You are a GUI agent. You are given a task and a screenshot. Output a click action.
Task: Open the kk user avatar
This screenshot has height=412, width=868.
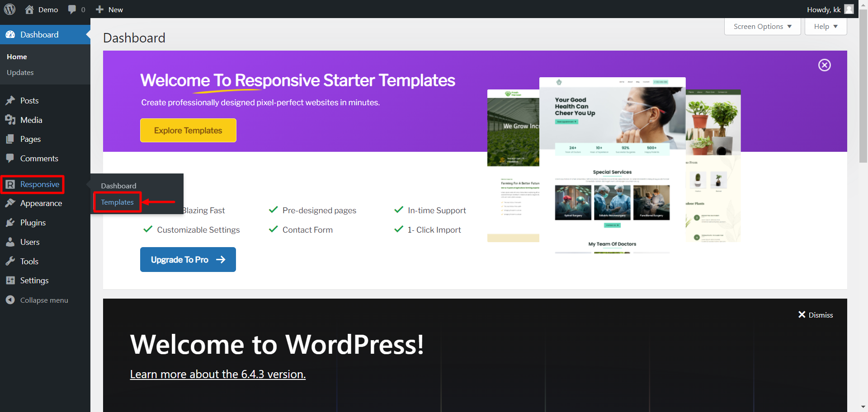[x=849, y=9]
